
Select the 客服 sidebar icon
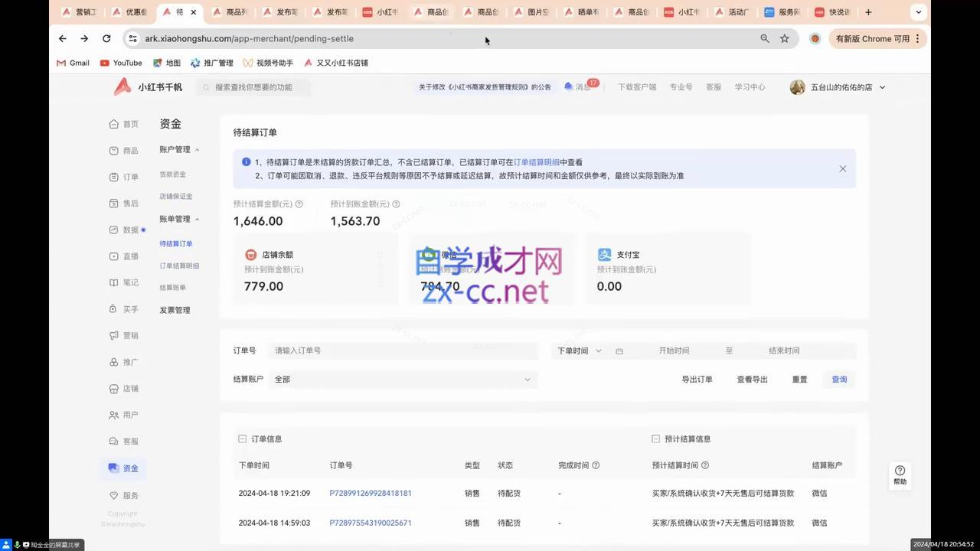[x=130, y=441]
